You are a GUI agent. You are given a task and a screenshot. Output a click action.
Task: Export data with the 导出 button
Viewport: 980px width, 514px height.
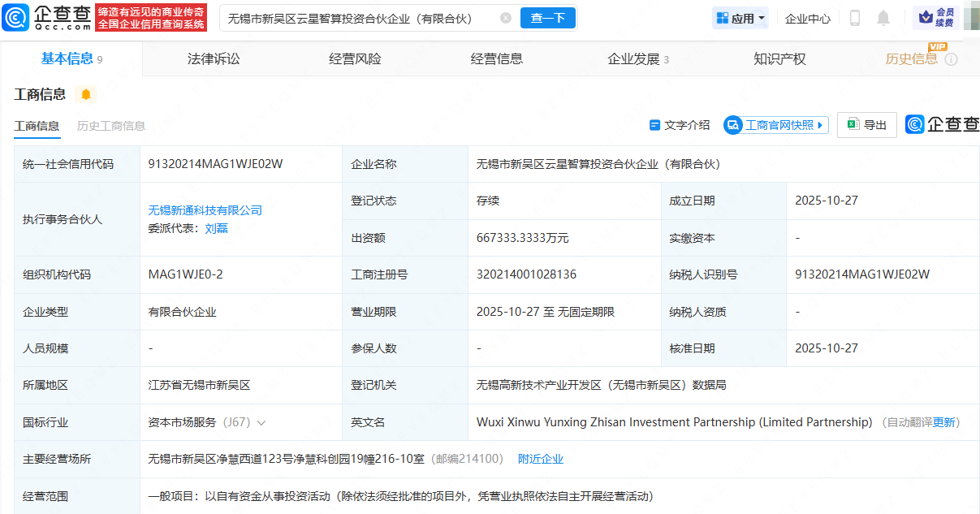(x=866, y=125)
